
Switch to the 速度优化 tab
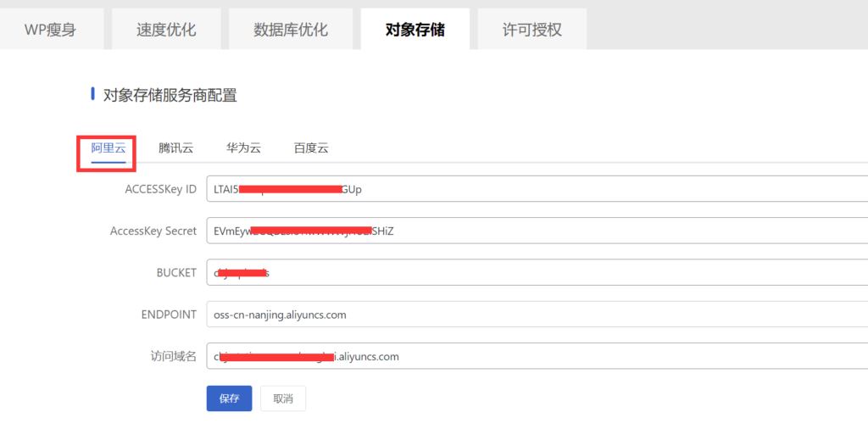(166, 30)
